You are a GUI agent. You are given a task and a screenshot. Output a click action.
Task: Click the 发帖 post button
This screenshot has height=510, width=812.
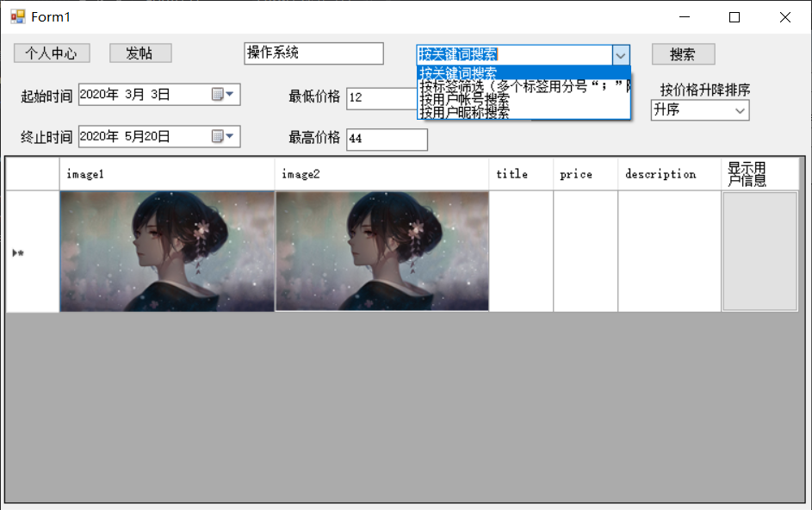(140, 53)
